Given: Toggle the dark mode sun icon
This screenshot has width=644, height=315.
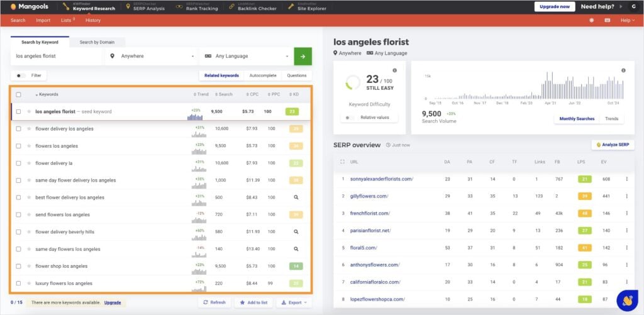Looking at the screenshot, I should coord(591,20).
